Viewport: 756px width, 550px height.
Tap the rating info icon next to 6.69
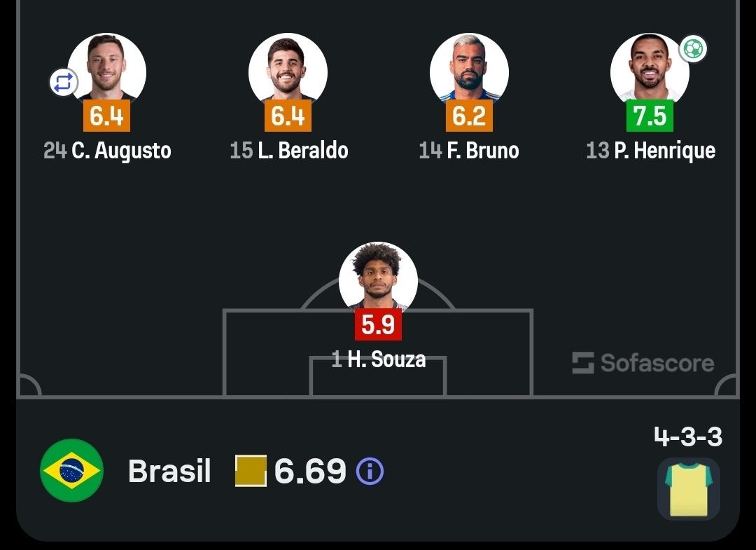click(370, 472)
